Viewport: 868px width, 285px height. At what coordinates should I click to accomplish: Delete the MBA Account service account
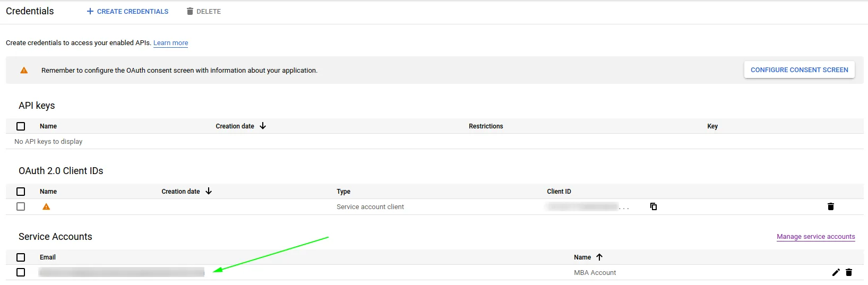(849, 272)
